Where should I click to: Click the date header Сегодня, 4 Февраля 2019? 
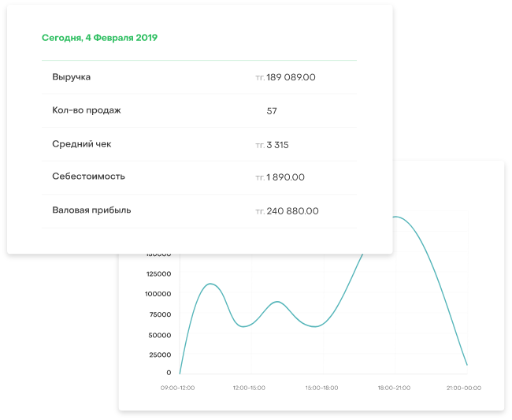coord(99,38)
